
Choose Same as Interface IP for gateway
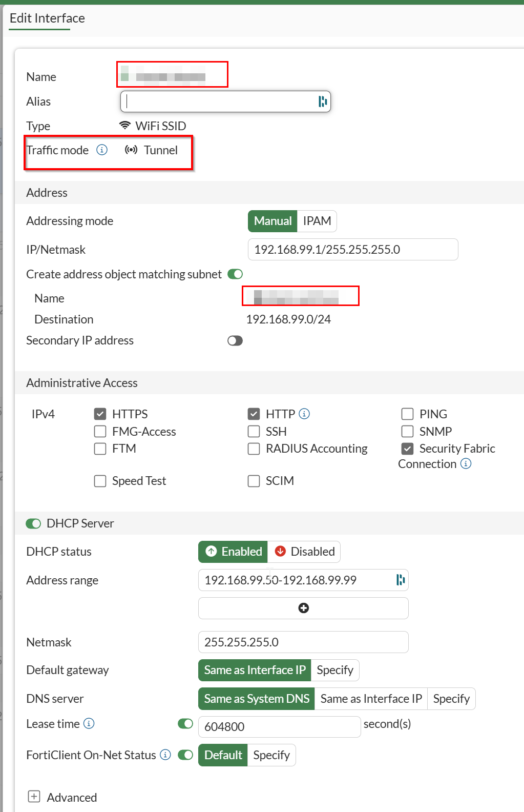point(255,670)
